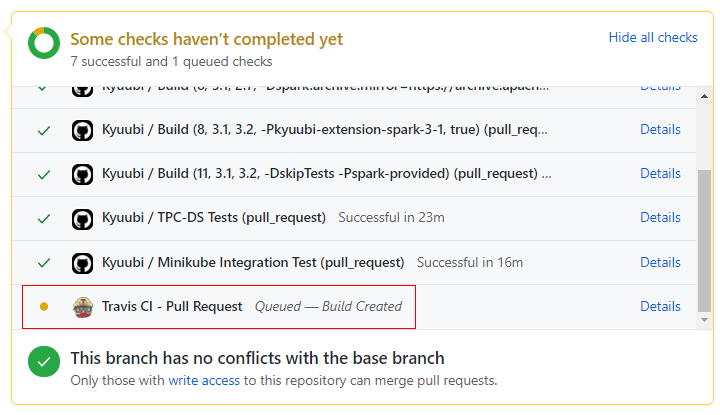The image size is (720, 415).
Task: Click GitHub icon beside TPC-DS Tests check
Action: (x=83, y=219)
